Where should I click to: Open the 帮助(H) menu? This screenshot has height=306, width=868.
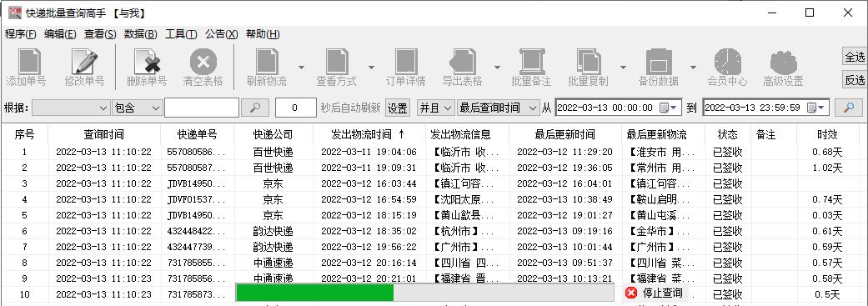click(x=263, y=33)
